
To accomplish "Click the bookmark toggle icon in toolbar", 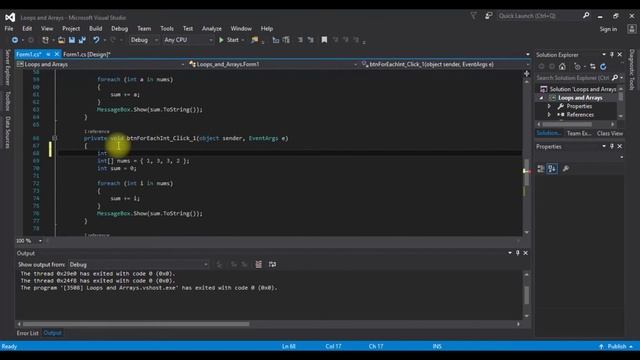I will (324, 40).
